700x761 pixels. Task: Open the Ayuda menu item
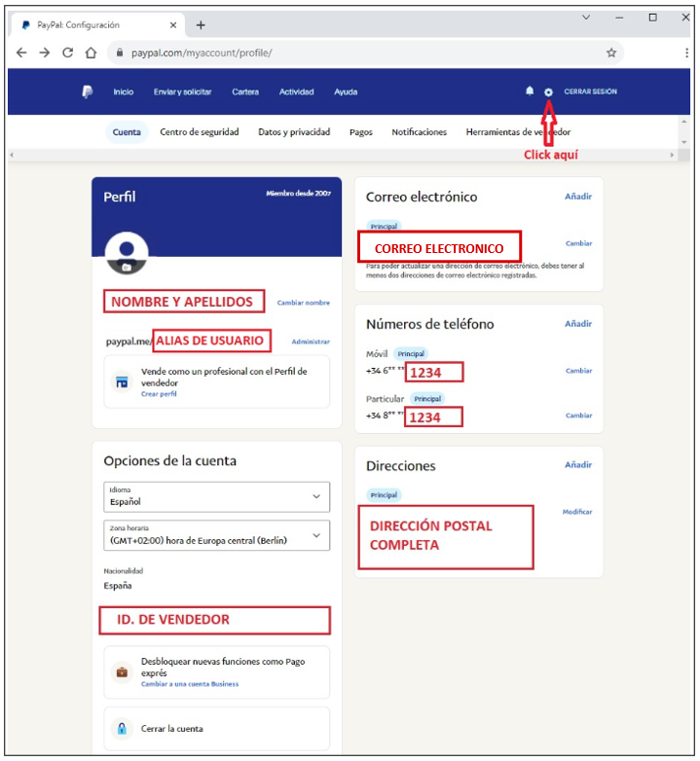pos(346,91)
